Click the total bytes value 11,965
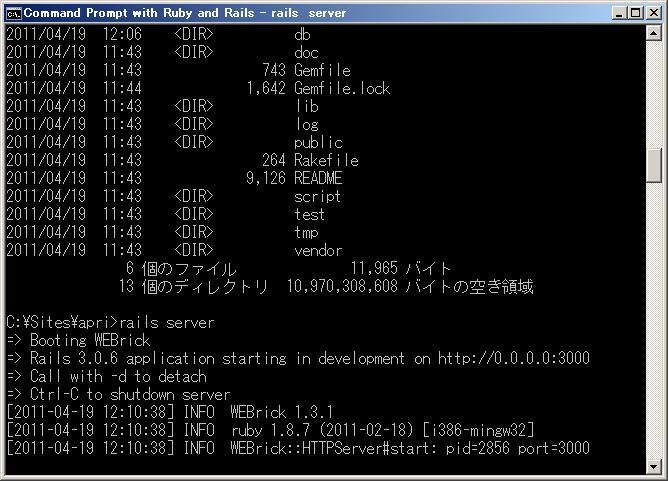 pyautogui.click(x=374, y=268)
